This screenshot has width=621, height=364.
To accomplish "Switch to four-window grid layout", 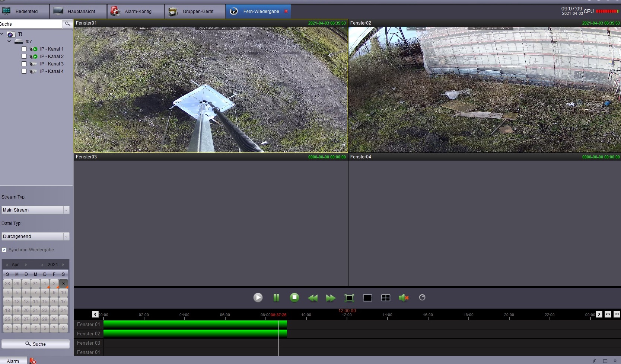I will 386,298.
